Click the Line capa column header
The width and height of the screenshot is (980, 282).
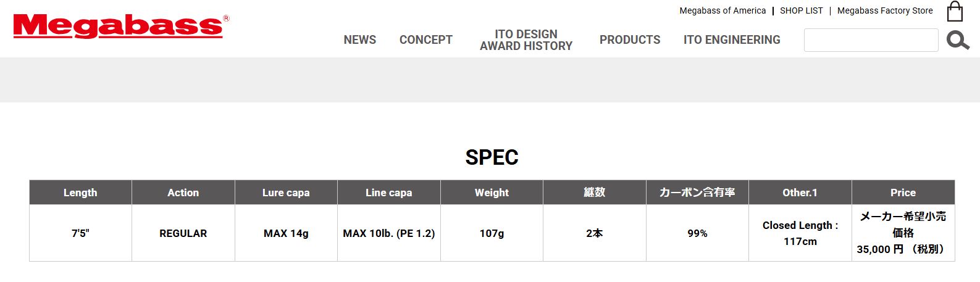click(389, 193)
